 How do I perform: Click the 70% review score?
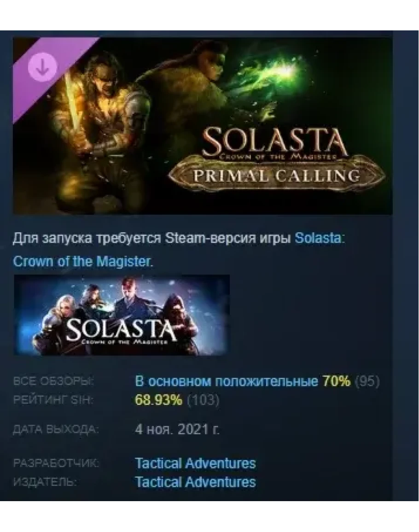pyautogui.click(x=336, y=381)
